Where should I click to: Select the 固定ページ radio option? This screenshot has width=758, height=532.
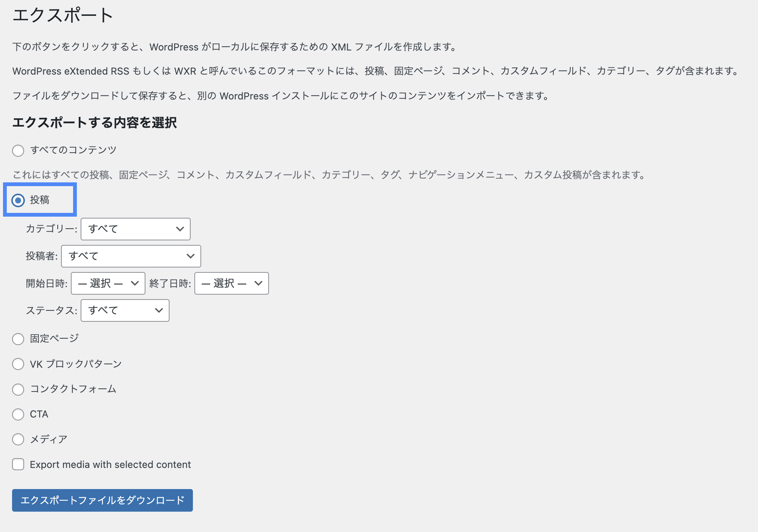(x=18, y=339)
